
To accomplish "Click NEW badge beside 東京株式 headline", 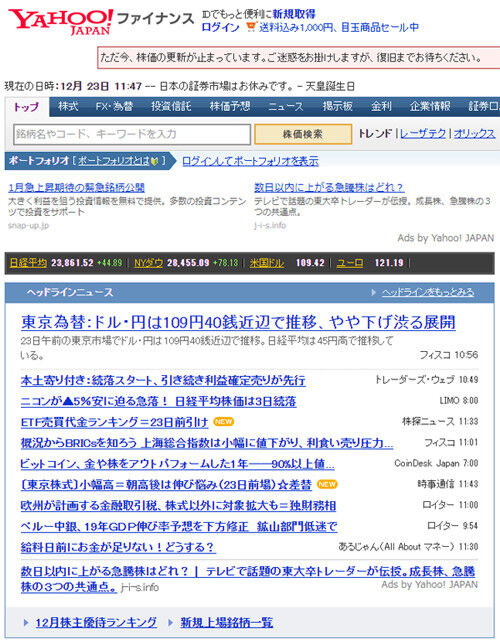I will pyautogui.click(x=327, y=484).
